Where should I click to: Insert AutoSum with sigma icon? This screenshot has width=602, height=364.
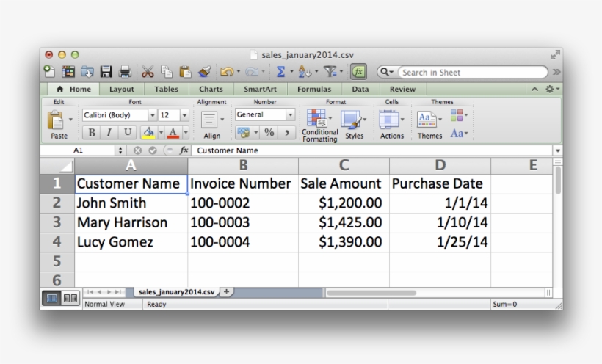tap(280, 72)
